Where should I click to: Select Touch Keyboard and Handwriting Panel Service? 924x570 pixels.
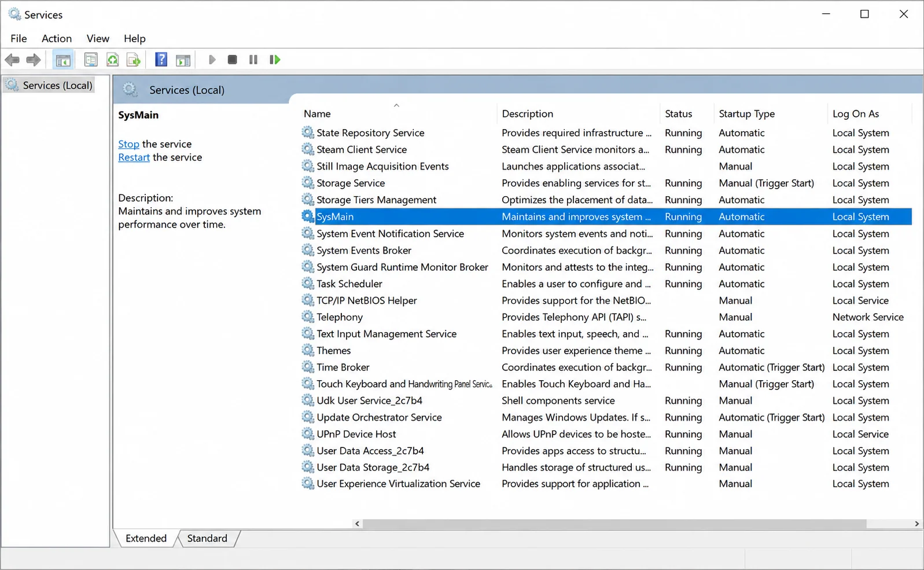point(606,384)
